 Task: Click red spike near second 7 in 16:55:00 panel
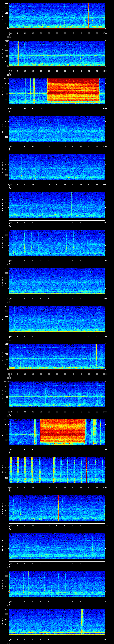pos(20,356)
